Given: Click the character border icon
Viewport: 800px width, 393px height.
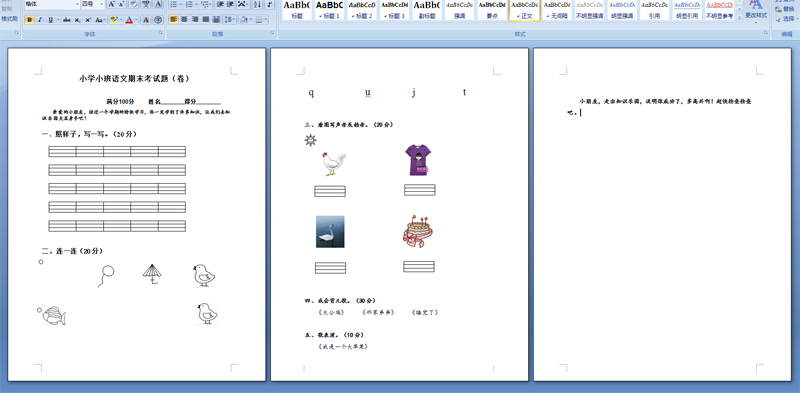Looking at the screenshot, I should (x=158, y=4).
